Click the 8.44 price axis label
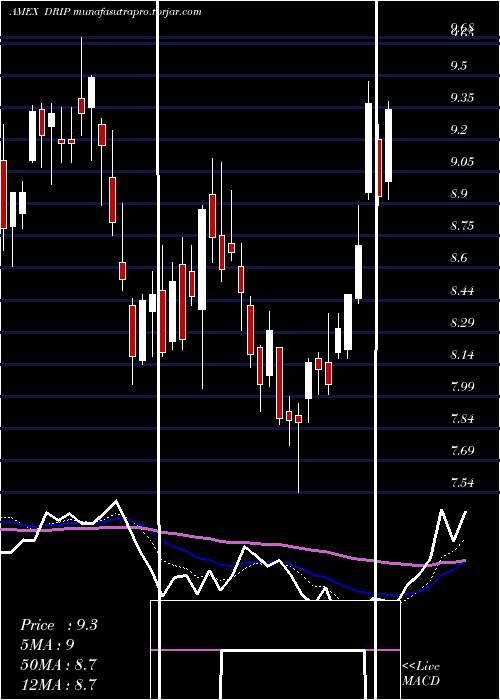500x700 pixels. pos(462,291)
